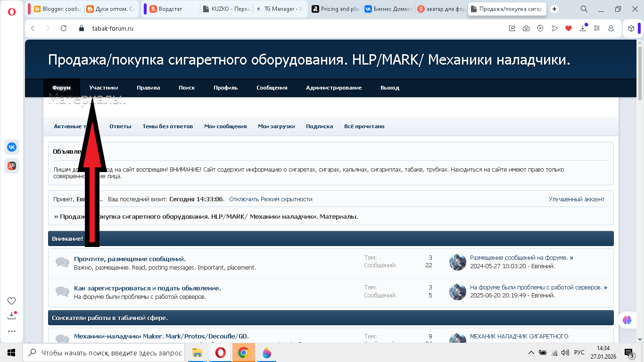Viewport: 644px width, 362px height.
Task: Click the page reload icon
Action: 64,28
